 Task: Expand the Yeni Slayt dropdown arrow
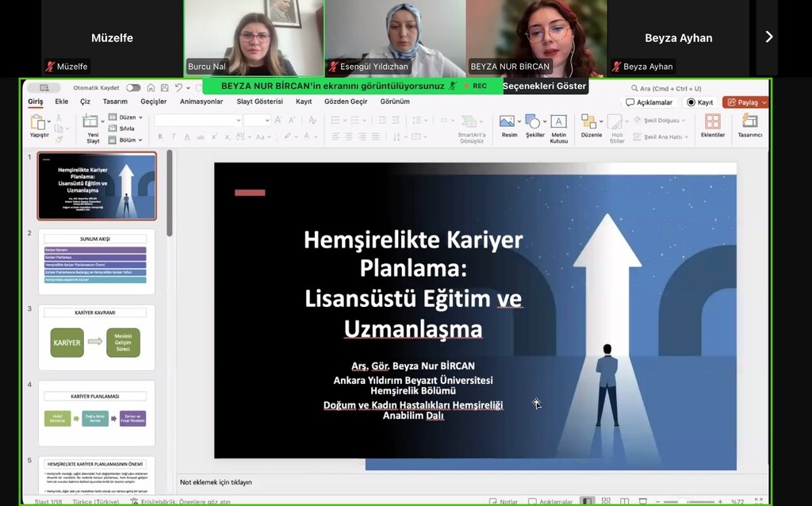tap(102, 121)
